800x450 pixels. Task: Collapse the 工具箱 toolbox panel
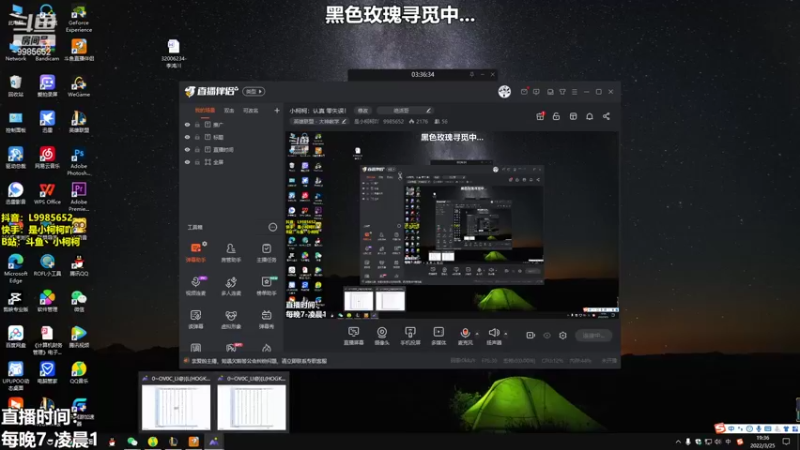273,227
